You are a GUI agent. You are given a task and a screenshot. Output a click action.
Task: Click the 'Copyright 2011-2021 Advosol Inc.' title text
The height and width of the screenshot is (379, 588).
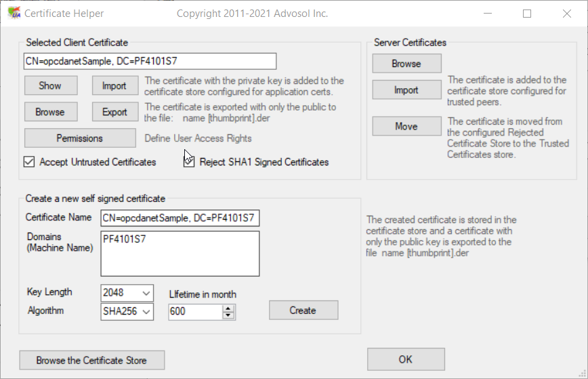coord(253,14)
